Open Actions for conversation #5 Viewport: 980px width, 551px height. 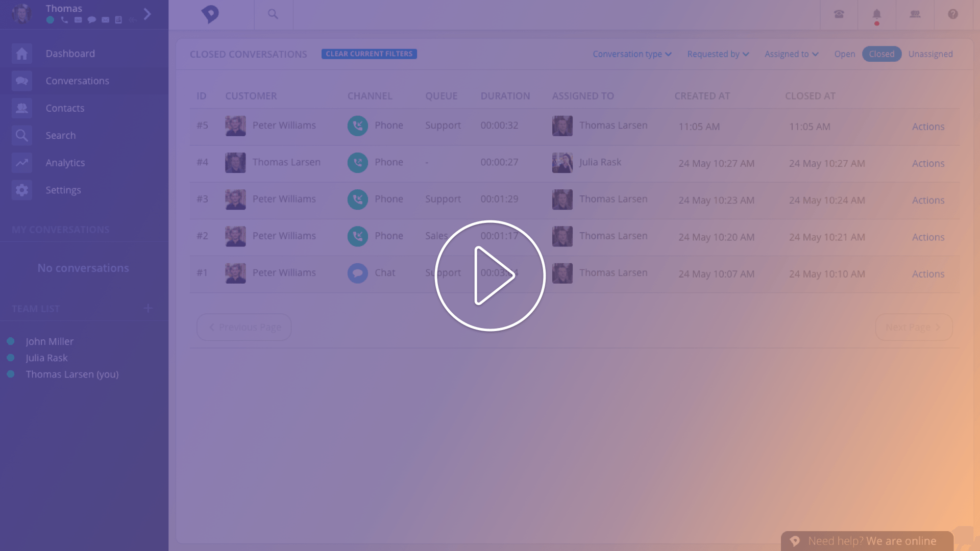pyautogui.click(x=928, y=127)
